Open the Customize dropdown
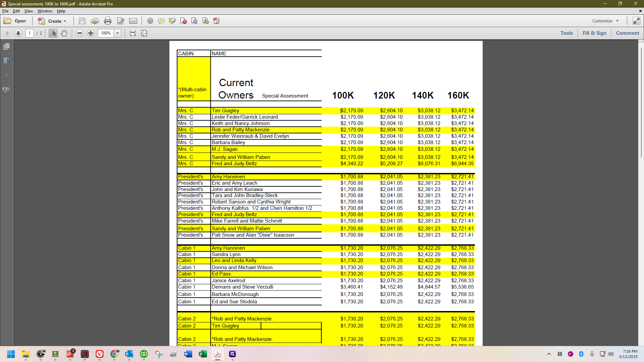 pos(605,21)
